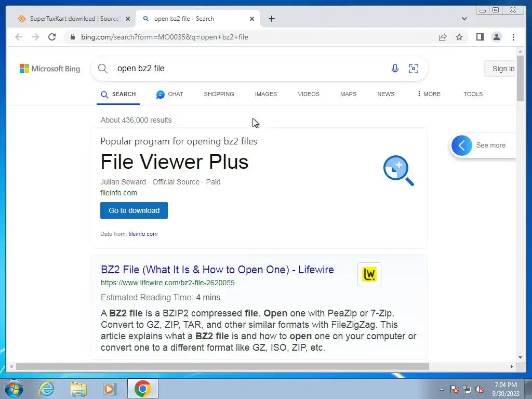Viewport: 532px width, 399px height.
Task: Select the SEARCH tab
Action: click(x=118, y=95)
